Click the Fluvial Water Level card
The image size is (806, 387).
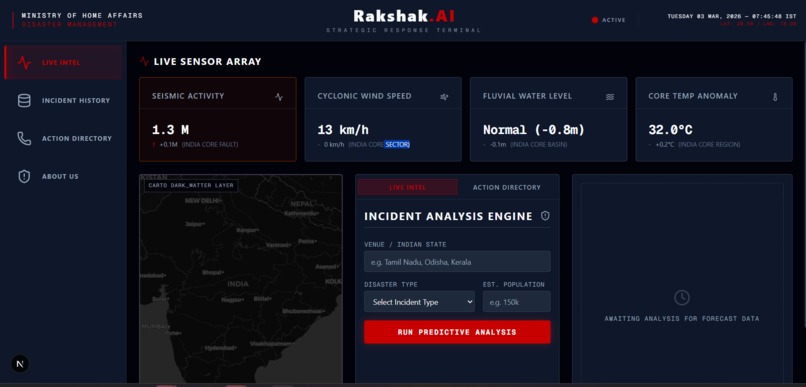point(548,119)
